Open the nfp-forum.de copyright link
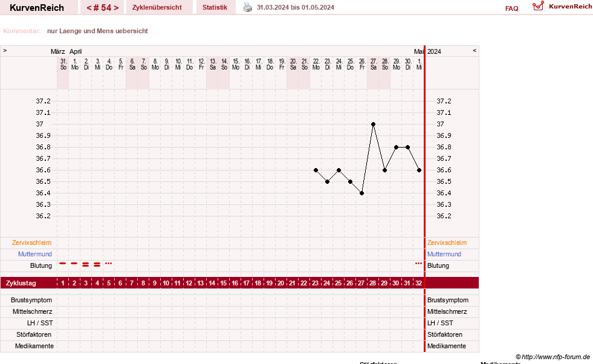The width and height of the screenshot is (593, 364). point(552,357)
